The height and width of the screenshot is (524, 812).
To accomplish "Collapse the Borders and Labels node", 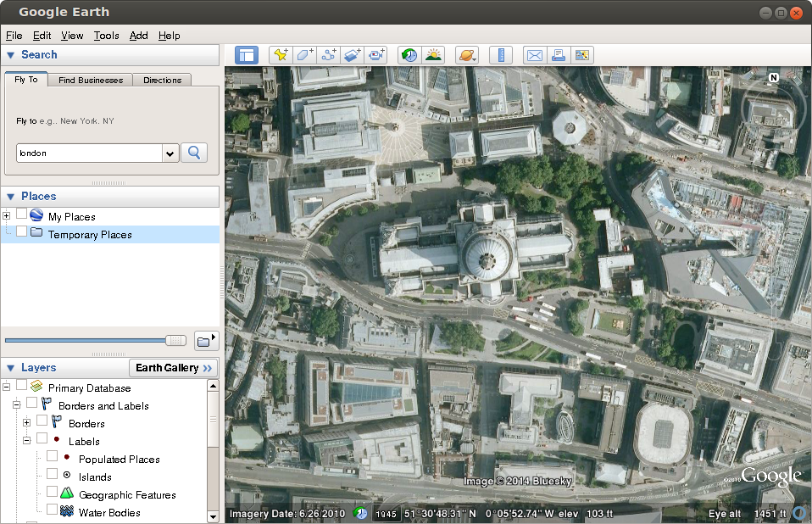I will coord(17,405).
